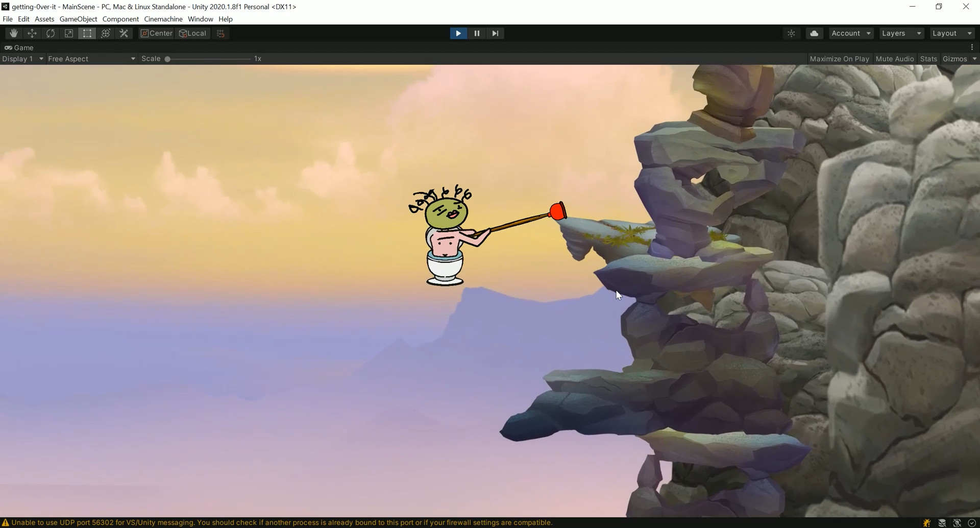Toggle grid snapping icon
The width and height of the screenshot is (980, 528).
point(221,33)
